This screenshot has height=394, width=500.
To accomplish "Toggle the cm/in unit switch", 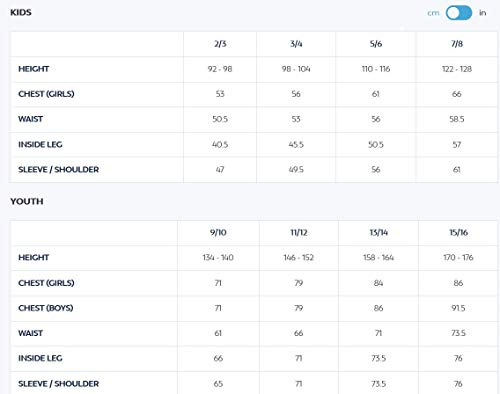I will [x=459, y=13].
